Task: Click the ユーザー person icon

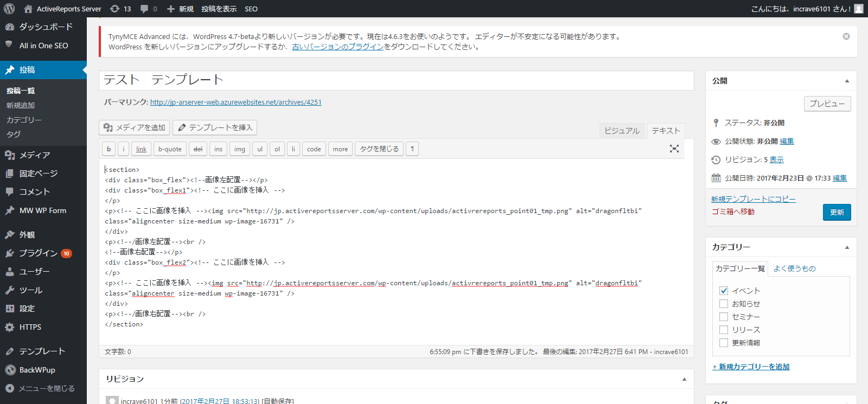Action: pyautogui.click(x=10, y=272)
